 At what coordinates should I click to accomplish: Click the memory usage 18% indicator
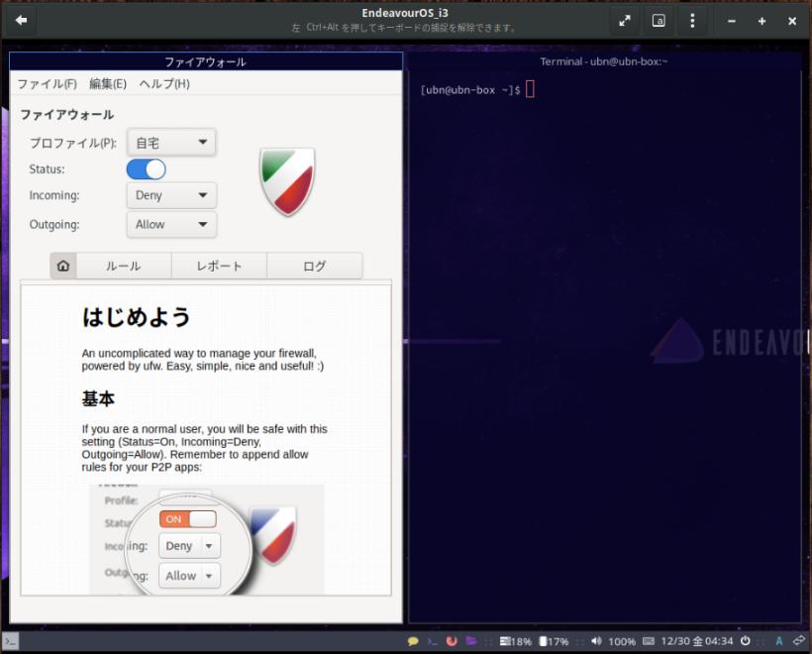(516, 641)
